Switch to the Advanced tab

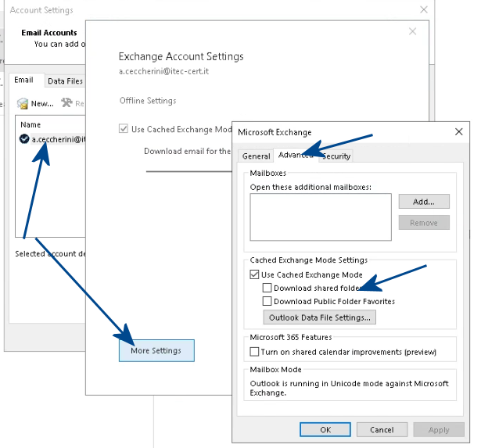[296, 155]
